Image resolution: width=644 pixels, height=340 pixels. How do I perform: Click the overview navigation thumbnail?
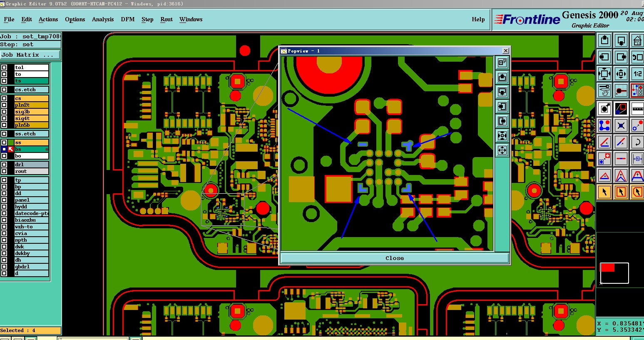click(x=614, y=273)
